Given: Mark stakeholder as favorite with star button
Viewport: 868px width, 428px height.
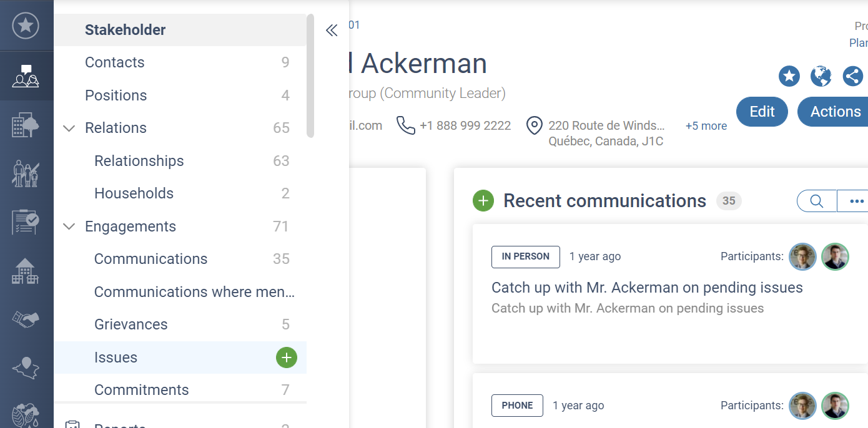Looking at the screenshot, I should pos(789,77).
